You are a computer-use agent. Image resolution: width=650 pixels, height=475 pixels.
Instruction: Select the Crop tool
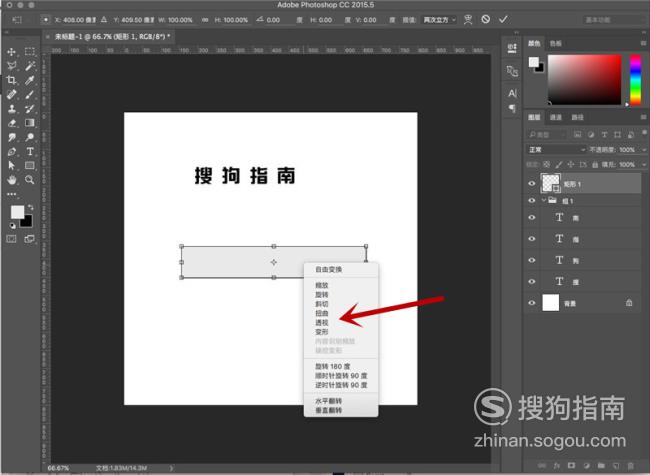coord(12,80)
